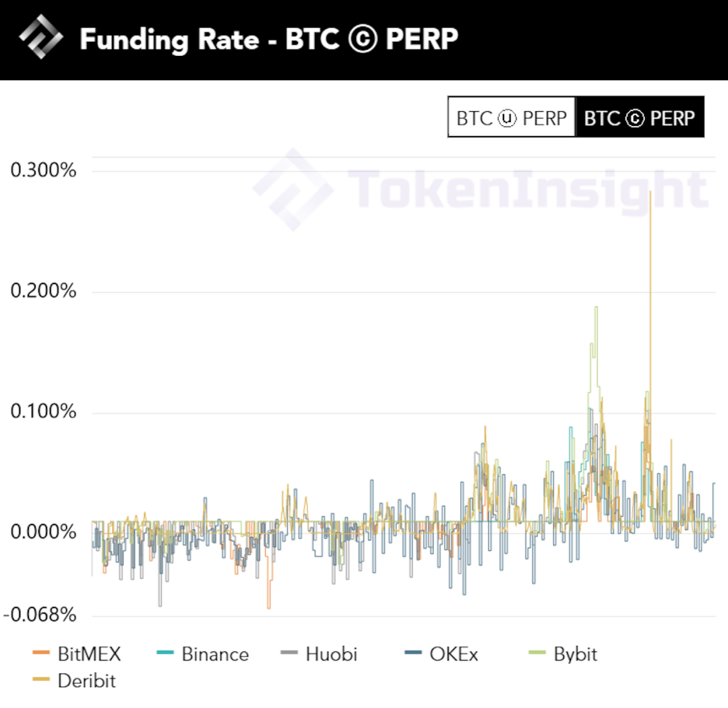Click the 0.100% y-axis label

click(43, 412)
